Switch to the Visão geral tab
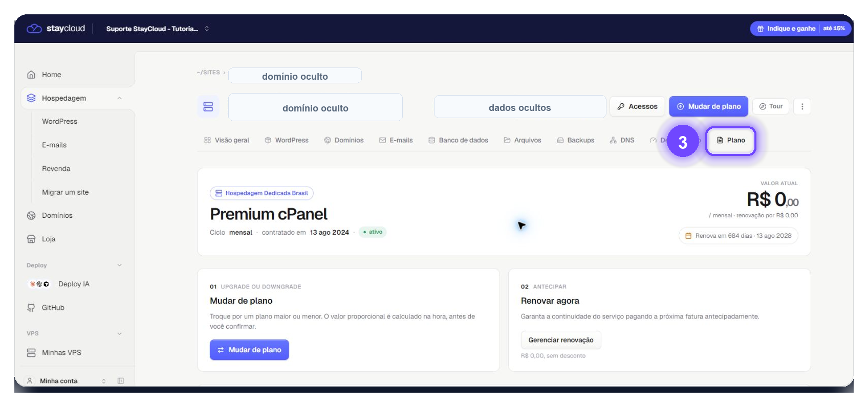Viewport: 868px width, 407px height. (226, 140)
